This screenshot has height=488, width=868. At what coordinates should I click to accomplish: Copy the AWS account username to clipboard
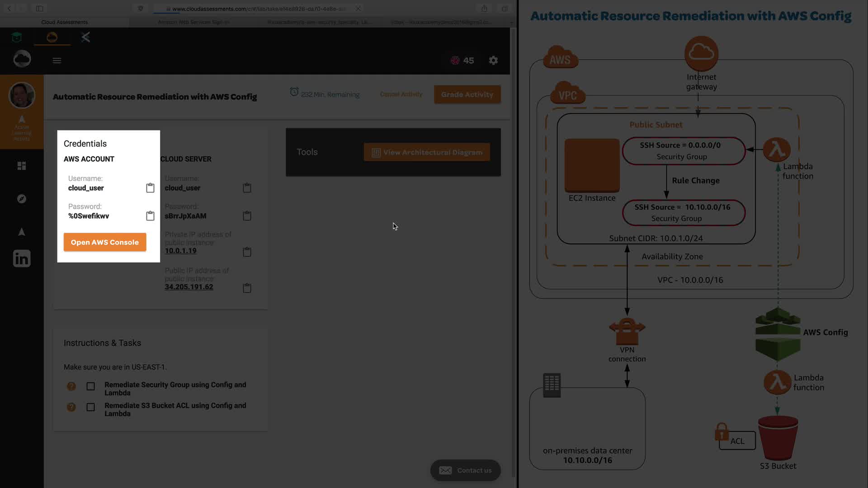(150, 188)
